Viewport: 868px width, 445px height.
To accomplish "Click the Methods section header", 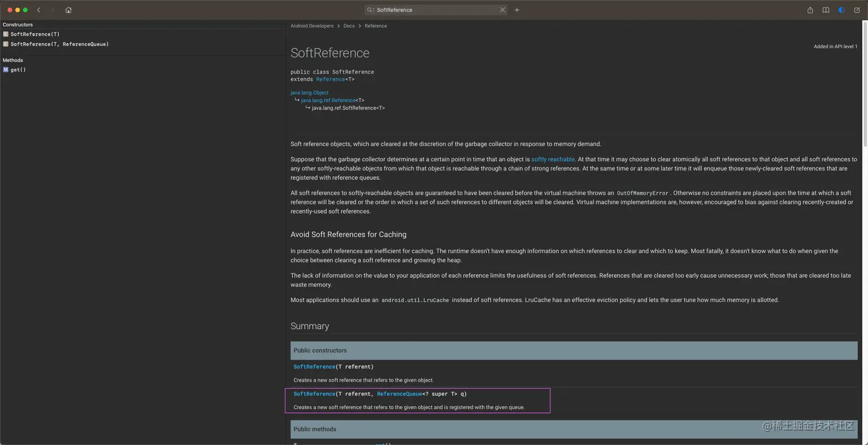I will [13, 60].
